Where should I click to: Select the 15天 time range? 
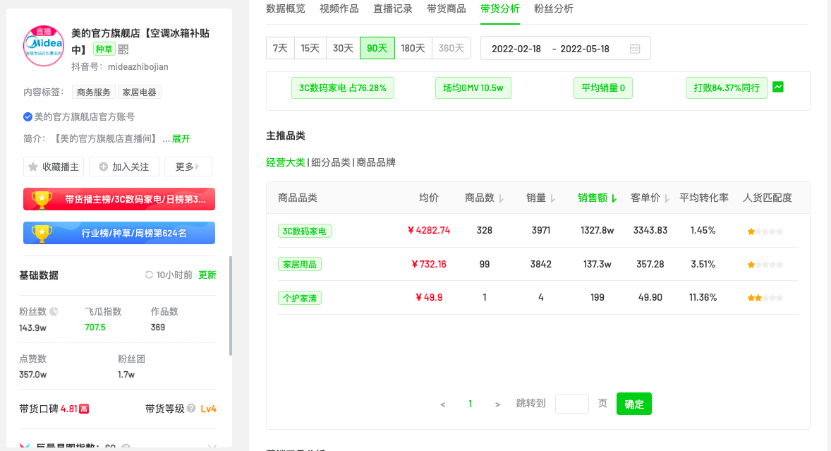tap(310, 48)
